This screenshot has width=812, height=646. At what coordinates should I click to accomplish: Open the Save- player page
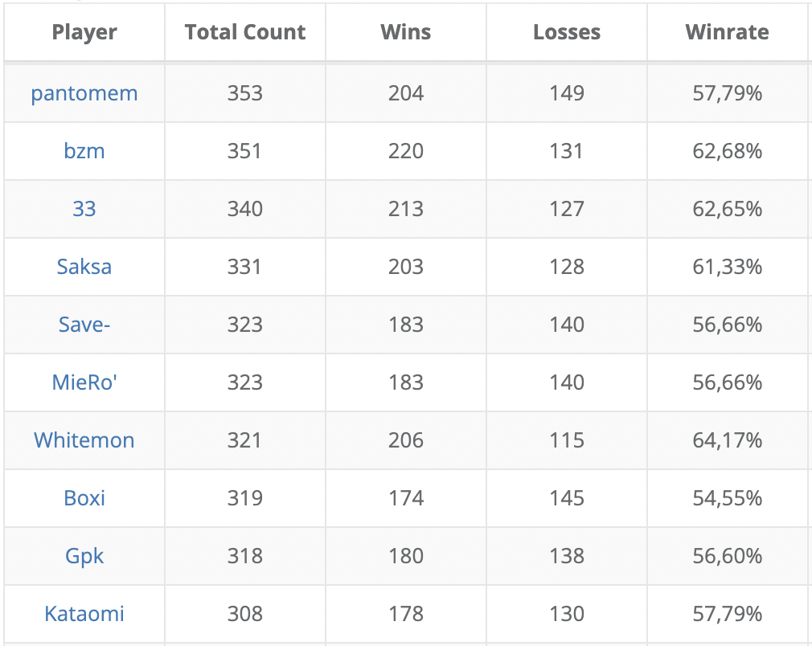coord(84,325)
